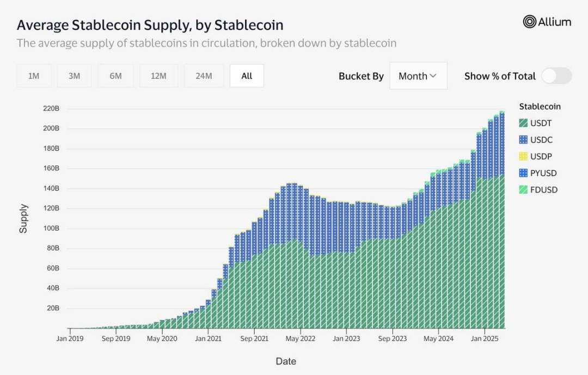Click the FDUSD legend pattern icon
The image size is (588, 375).
click(x=523, y=190)
